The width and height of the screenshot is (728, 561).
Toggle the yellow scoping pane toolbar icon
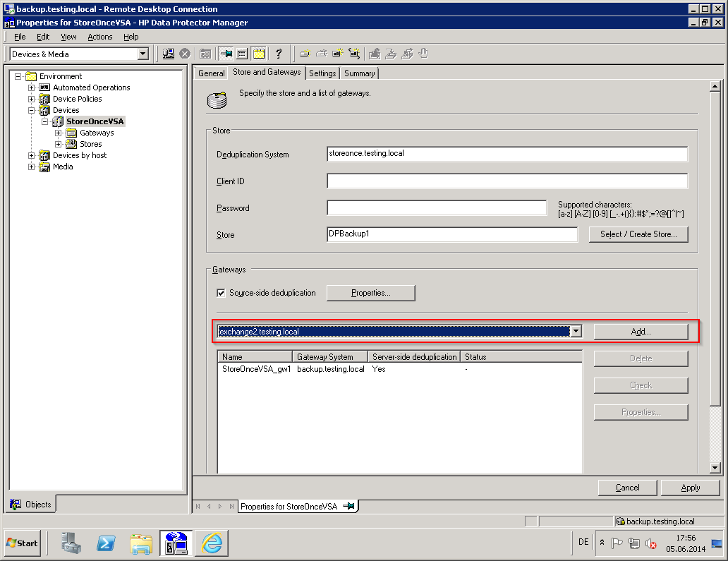(259, 54)
